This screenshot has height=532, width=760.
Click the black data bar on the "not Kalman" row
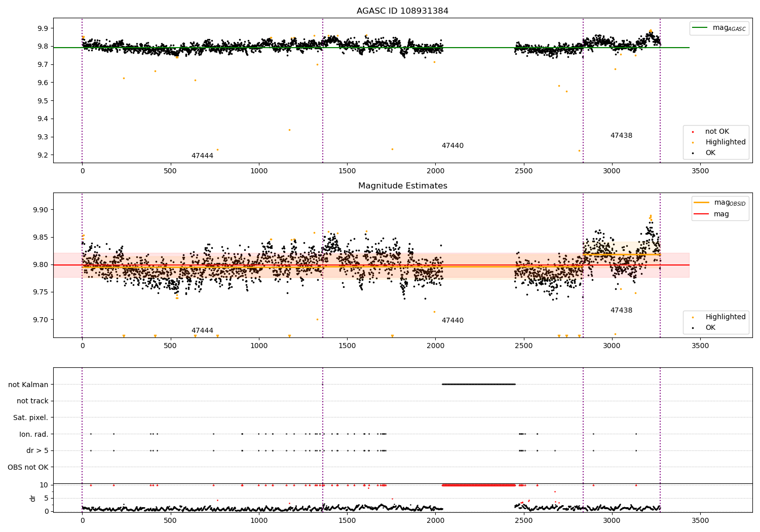click(478, 385)
